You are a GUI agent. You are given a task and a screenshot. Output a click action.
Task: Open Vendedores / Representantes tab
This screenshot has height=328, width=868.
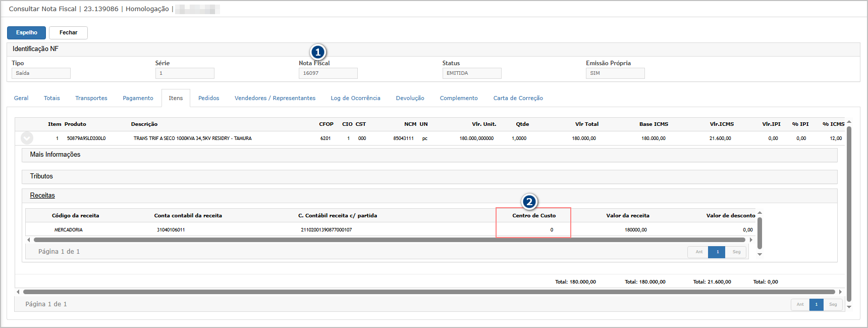tap(275, 98)
